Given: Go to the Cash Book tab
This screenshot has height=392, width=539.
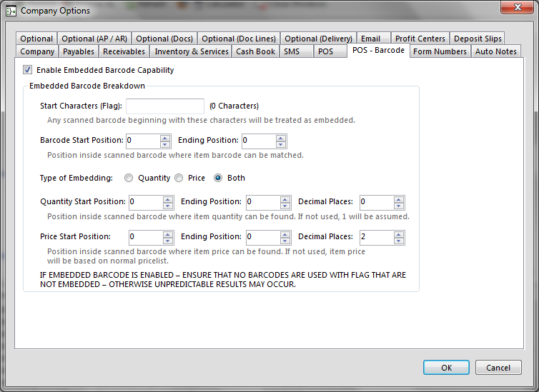Looking at the screenshot, I should 255,51.
